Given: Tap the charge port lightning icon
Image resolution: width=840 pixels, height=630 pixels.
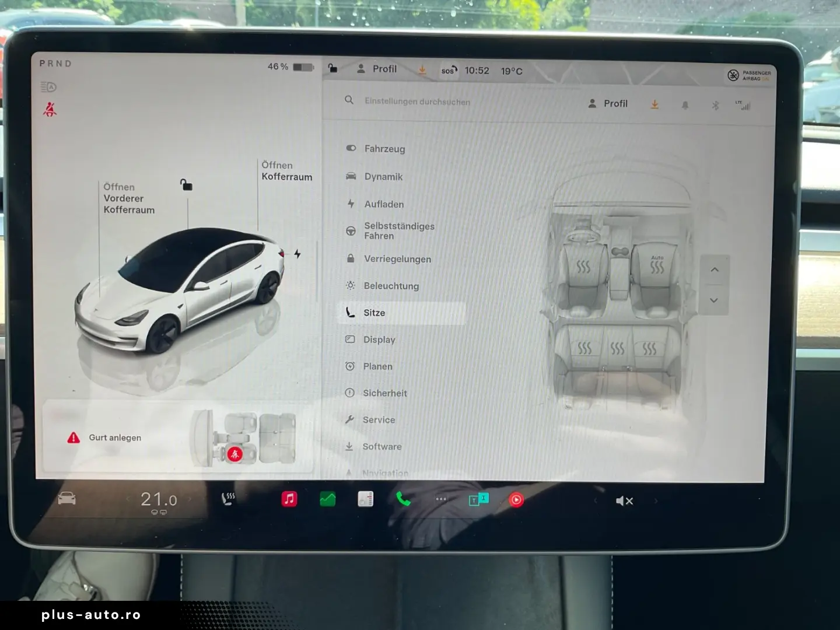Looking at the screenshot, I should pyautogui.click(x=297, y=254).
